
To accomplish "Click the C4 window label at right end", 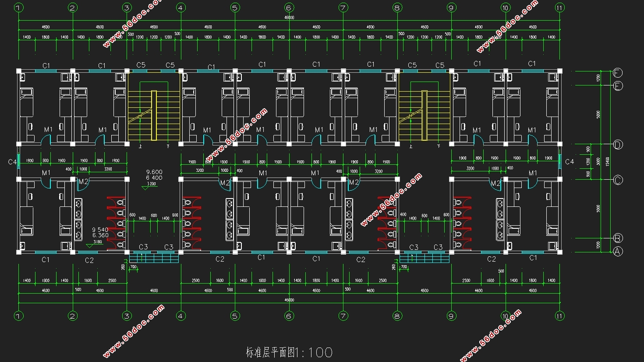I will tap(569, 162).
